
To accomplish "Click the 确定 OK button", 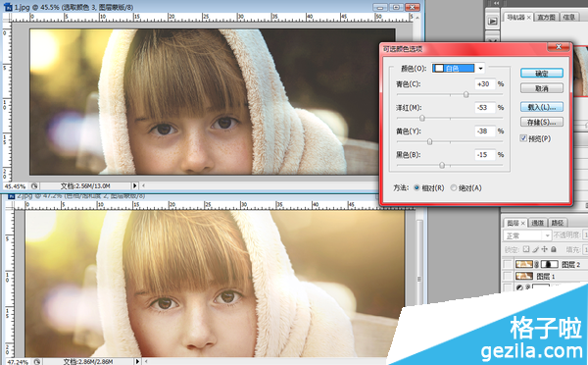I will (x=542, y=74).
